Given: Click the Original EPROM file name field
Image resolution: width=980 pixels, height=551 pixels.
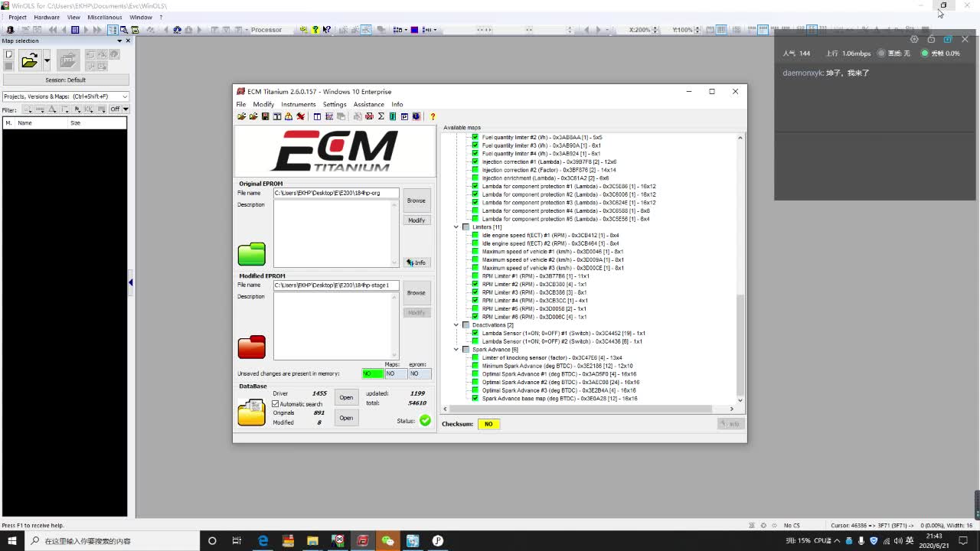Looking at the screenshot, I should [336, 193].
